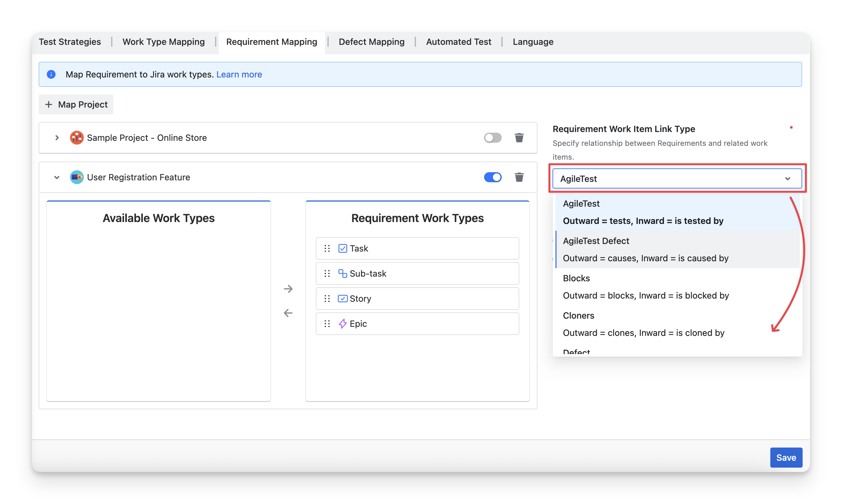Expand the Sample Project - Online Store row
842x504 pixels.
[x=57, y=138]
